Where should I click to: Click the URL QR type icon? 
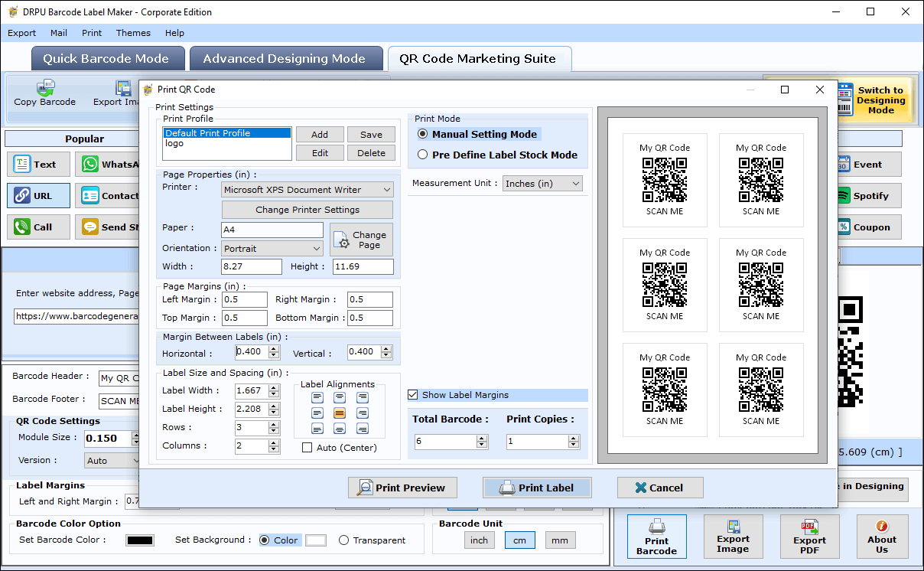point(22,195)
